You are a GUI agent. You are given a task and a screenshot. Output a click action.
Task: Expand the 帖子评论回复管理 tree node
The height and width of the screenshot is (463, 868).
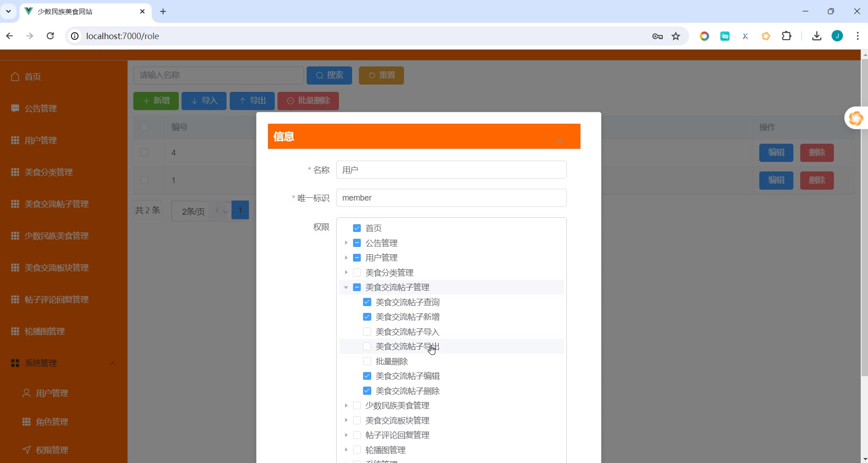(346, 435)
